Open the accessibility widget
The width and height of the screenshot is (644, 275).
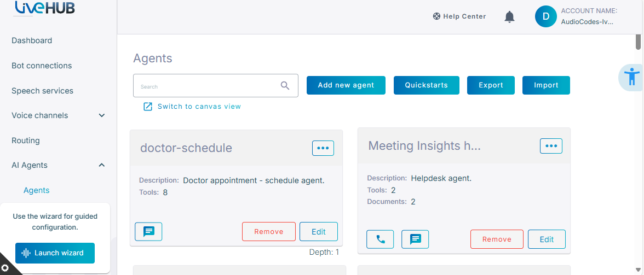[x=631, y=77]
